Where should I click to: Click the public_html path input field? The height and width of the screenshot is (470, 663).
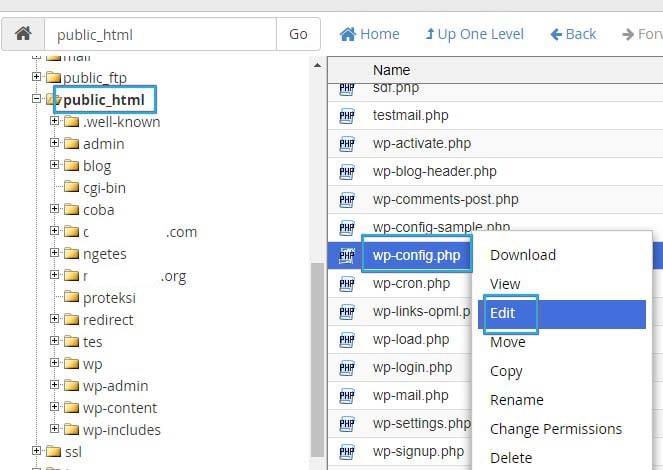[x=160, y=34]
